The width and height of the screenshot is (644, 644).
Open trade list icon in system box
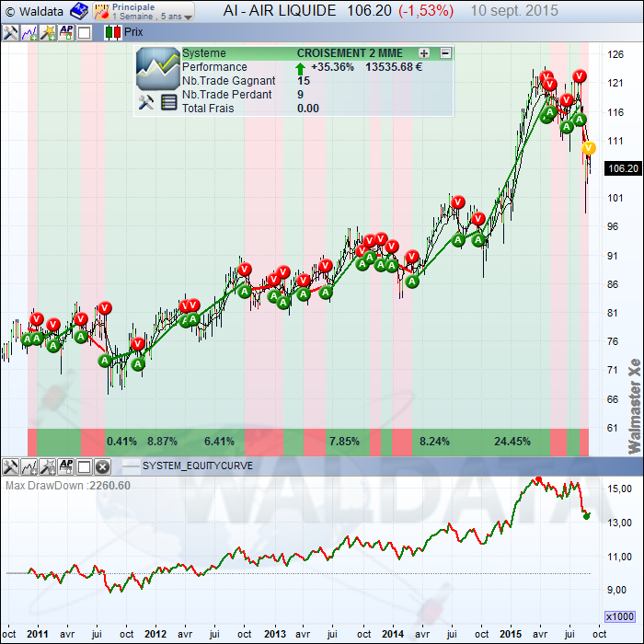[x=168, y=102]
